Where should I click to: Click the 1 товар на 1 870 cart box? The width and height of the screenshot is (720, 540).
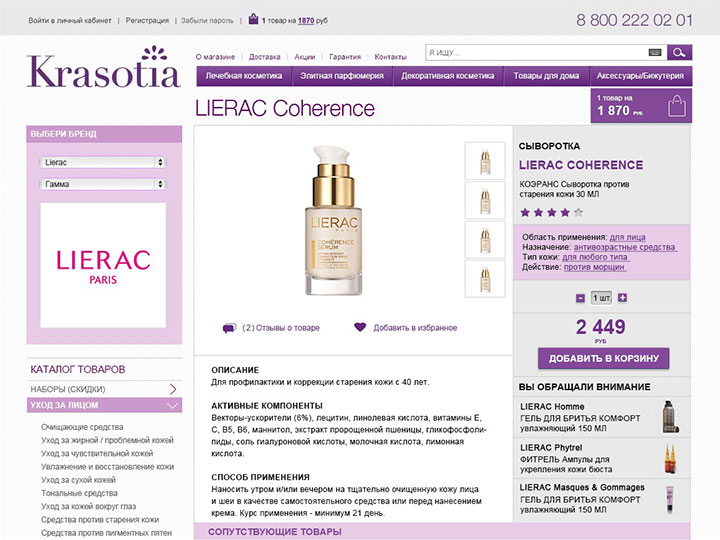point(641,106)
